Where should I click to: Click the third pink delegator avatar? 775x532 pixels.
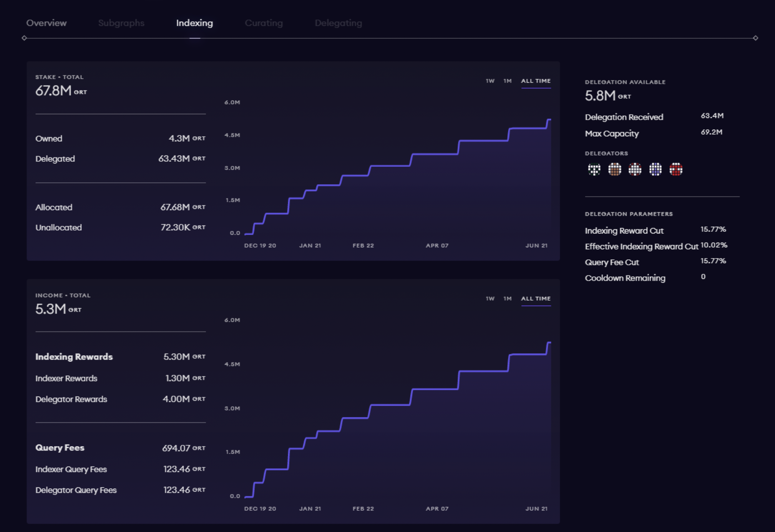[x=635, y=169]
